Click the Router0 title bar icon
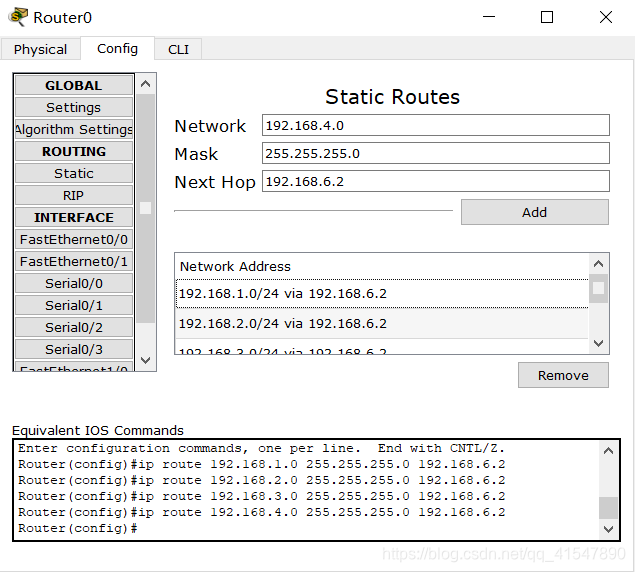The height and width of the screenshot is (572, 635). [18, 17]
